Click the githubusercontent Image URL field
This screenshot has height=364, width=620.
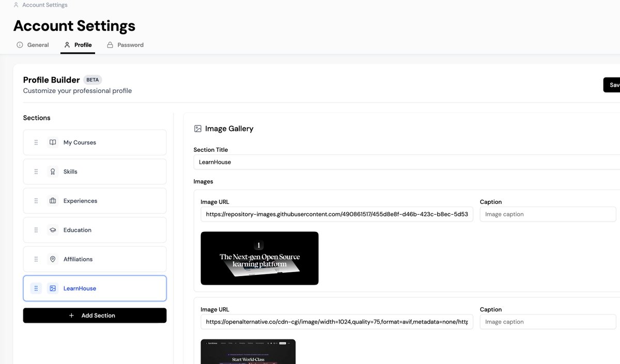pos(337,214)
